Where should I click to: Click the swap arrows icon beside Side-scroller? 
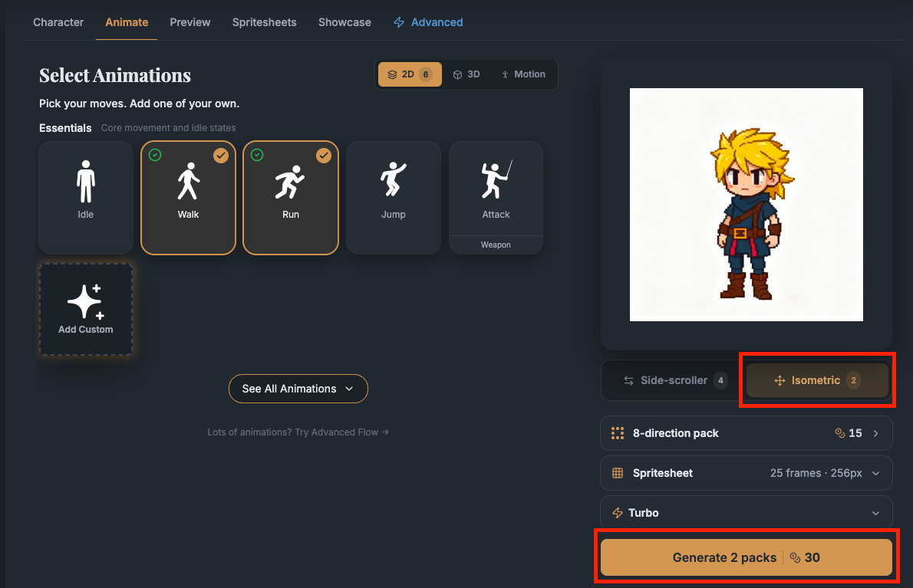click(x=629, y=380)
